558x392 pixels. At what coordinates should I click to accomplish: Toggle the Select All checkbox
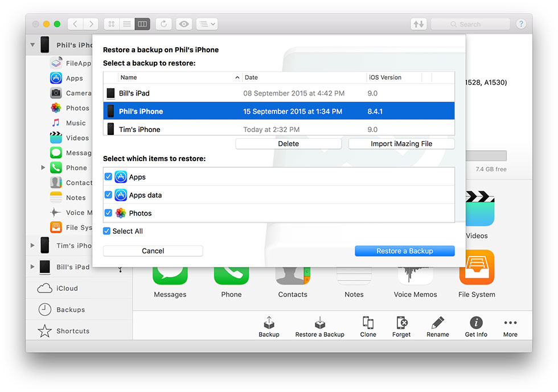(x=106, y=231)
